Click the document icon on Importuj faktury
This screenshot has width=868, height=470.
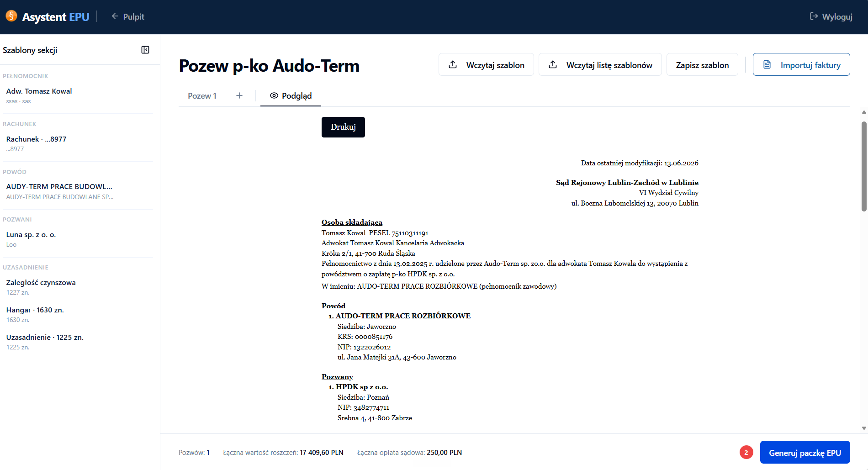click(x=767, y=64)
